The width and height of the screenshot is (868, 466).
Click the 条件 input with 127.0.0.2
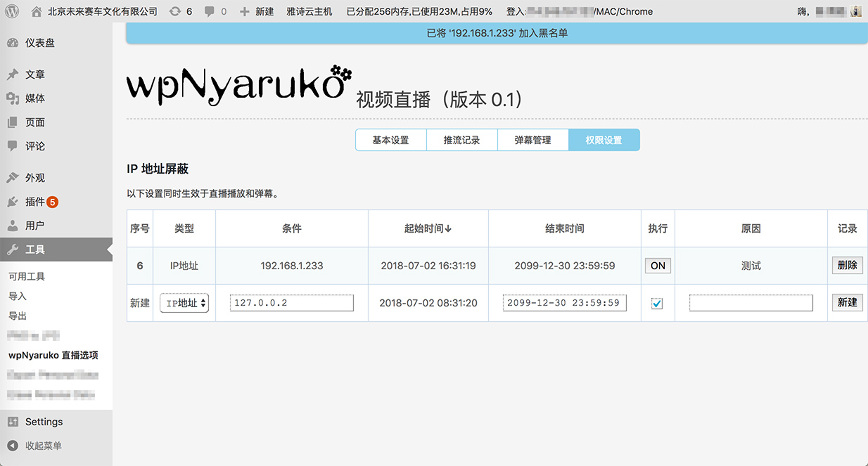coord(292,303)
